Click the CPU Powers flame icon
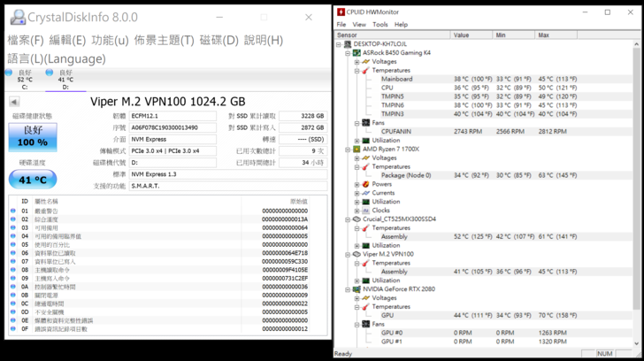This screenshot has height=361, width=644. [365, 184]
